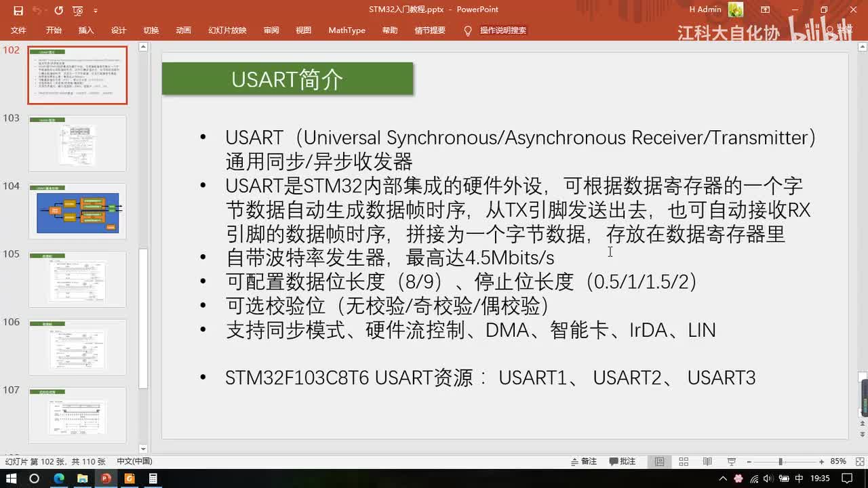Select slide 104 thumbnail with block diagram
This screenshot has height=488, width=868.
[x=77, y=211]
